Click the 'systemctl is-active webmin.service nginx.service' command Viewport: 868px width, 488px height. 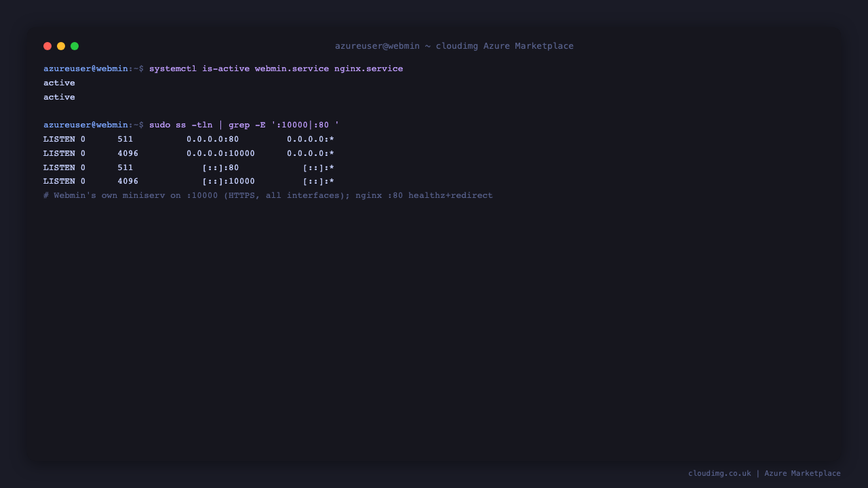276,68
